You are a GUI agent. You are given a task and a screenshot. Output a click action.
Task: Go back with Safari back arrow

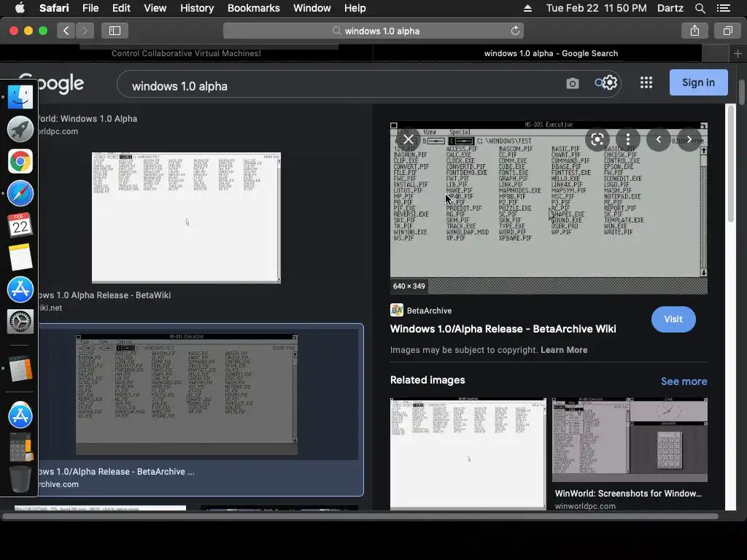[x=66, y=31]
